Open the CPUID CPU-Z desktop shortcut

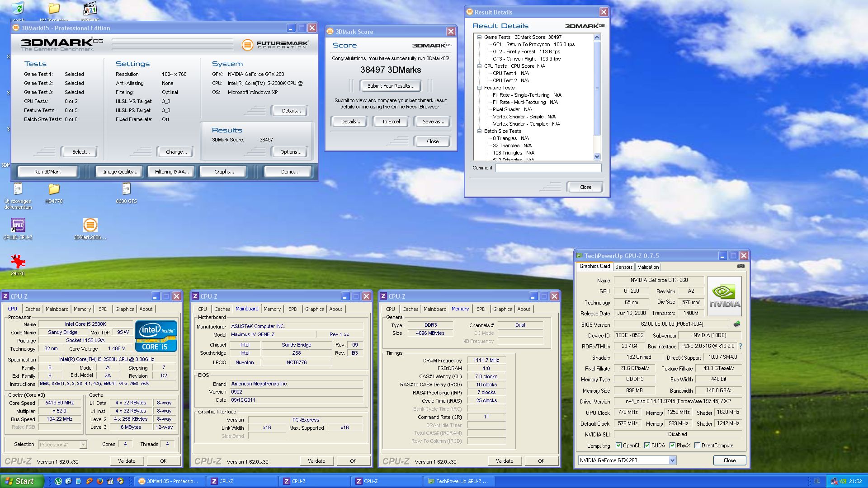18,225
